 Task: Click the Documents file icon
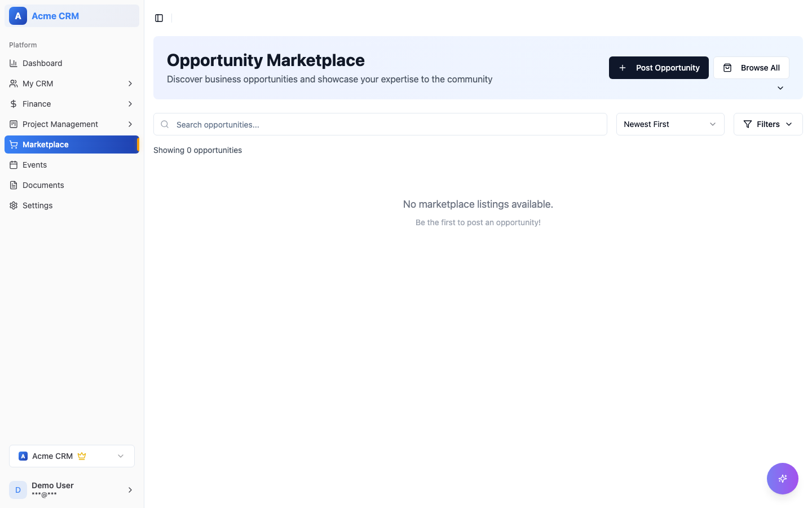(14, 185)
